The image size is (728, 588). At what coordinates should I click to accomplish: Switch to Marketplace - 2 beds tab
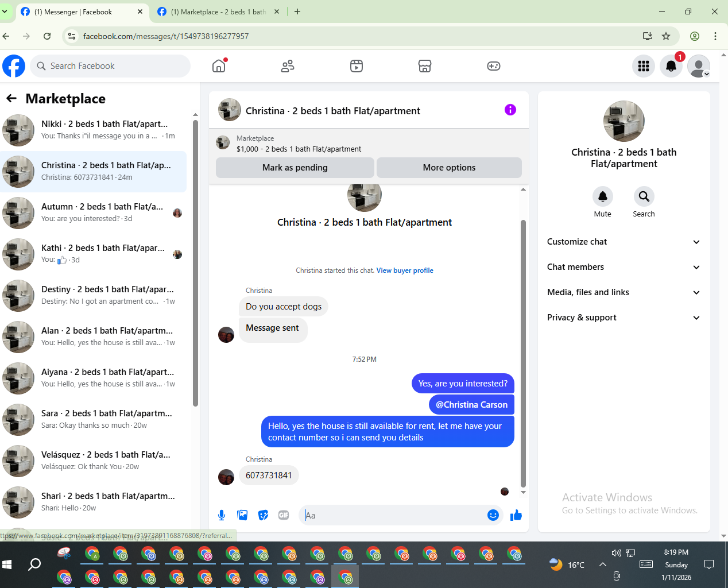(x=218, y=11)
